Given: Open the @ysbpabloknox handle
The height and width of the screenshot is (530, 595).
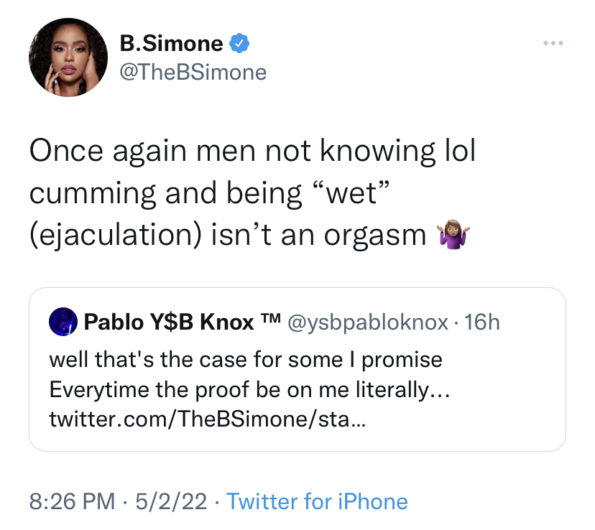Looking at the screenshot, I should 368,322.
